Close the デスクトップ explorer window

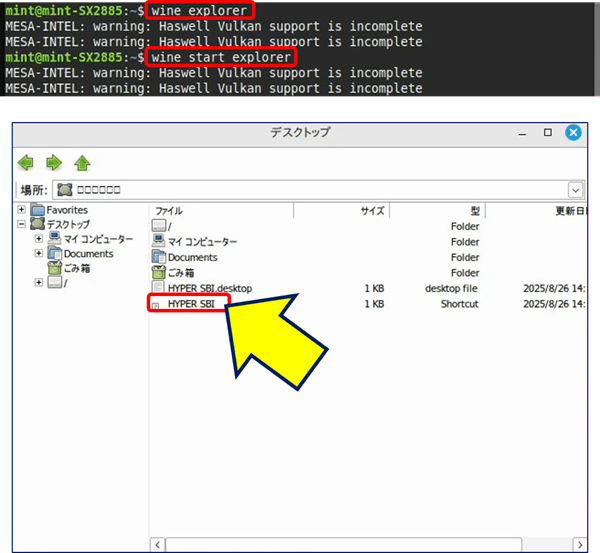click(x=573, y=132)
